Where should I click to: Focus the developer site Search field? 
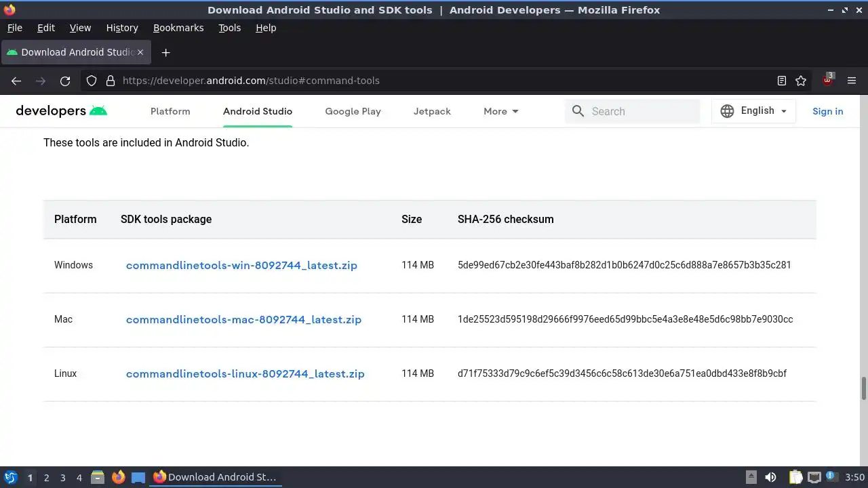632,111
